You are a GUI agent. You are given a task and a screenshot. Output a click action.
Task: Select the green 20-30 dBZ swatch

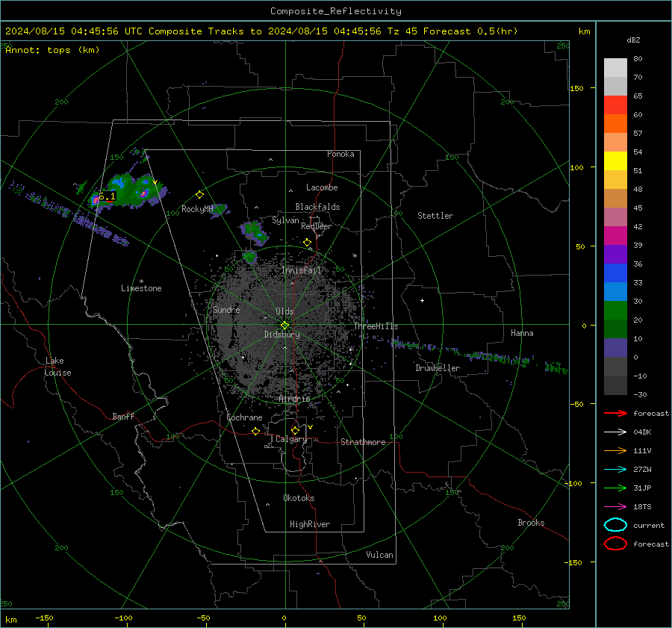point(615,311)
